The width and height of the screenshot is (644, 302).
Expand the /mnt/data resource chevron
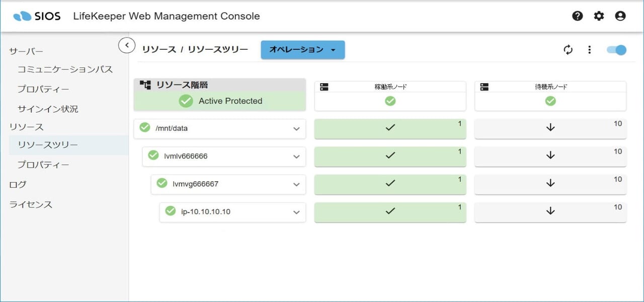pyautogui.click(x=296, y=129)
